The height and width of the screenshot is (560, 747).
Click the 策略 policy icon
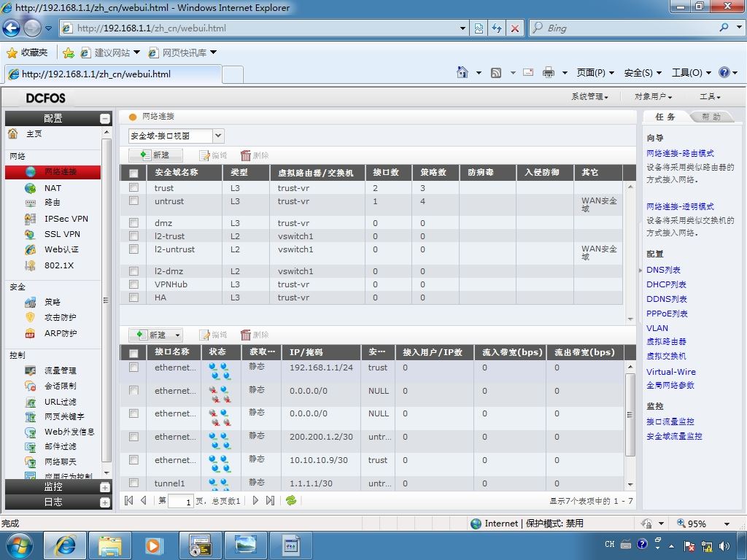click(x=31, y=302)
